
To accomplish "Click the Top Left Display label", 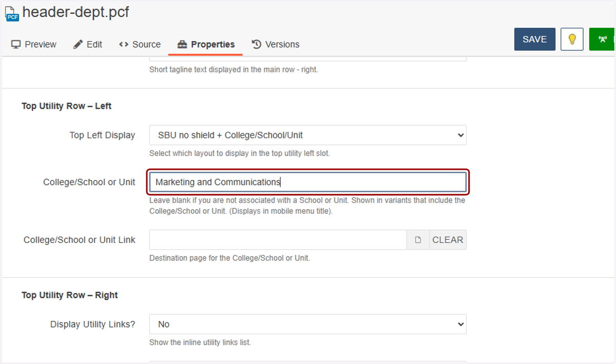I will click(x=102, y=136).
